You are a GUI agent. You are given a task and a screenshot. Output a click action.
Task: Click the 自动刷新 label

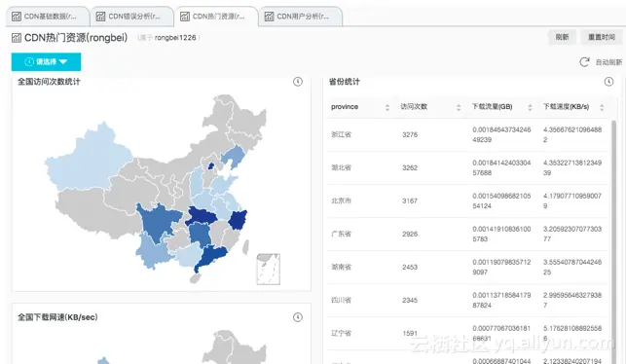click(x=608, y=62)
